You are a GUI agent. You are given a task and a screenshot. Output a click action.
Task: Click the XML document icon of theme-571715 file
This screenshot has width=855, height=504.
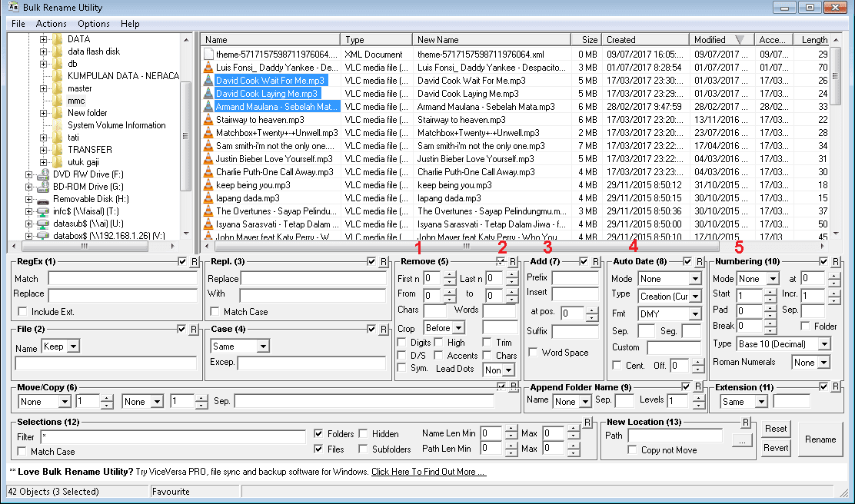(x=208, y=54)
